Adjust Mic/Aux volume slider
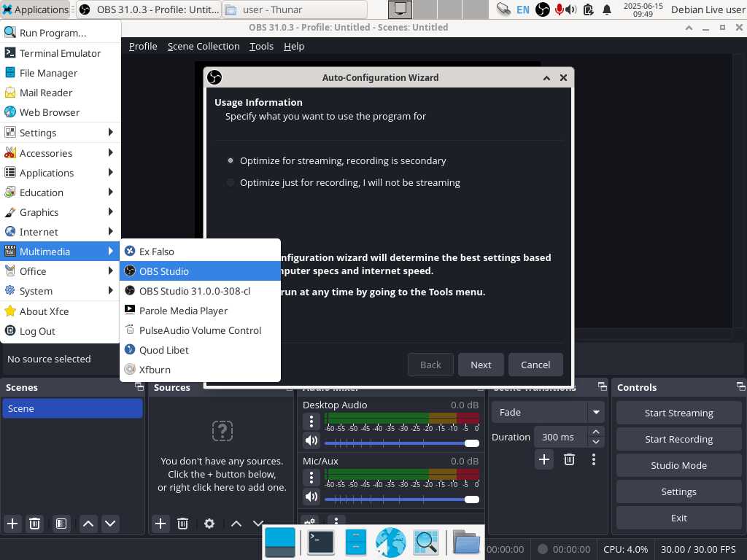Viewport: 747px width, 560px height. pos(402,499)
